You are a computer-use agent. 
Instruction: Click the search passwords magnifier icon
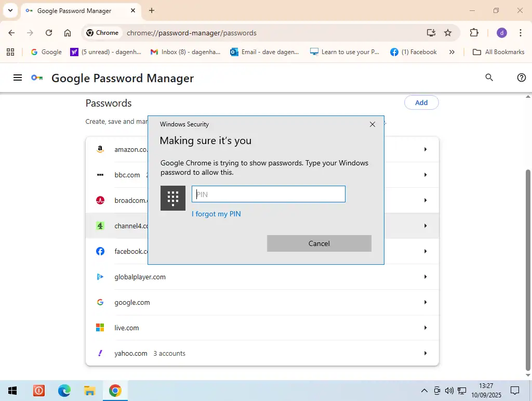(489, 77)
